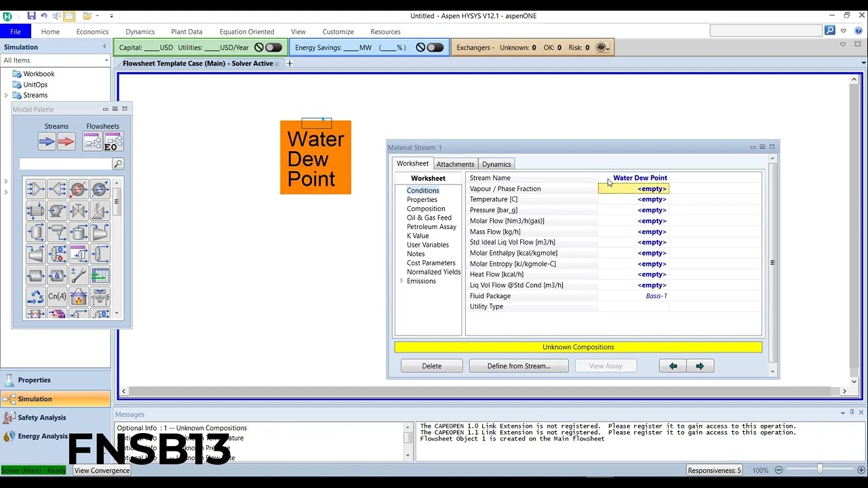Pick the Cooler icon with red arrow
868x488 pixels.
tap(79, 189)
